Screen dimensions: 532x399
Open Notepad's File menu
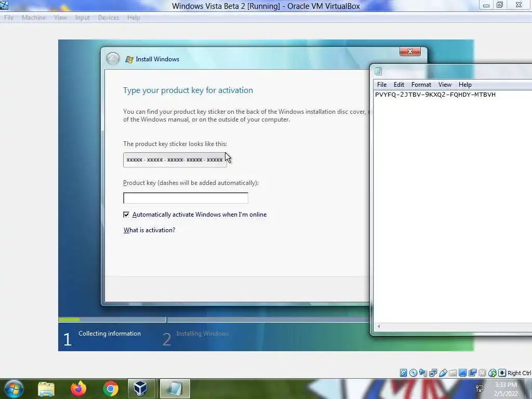pyautogui.click(x=382, y=85)
